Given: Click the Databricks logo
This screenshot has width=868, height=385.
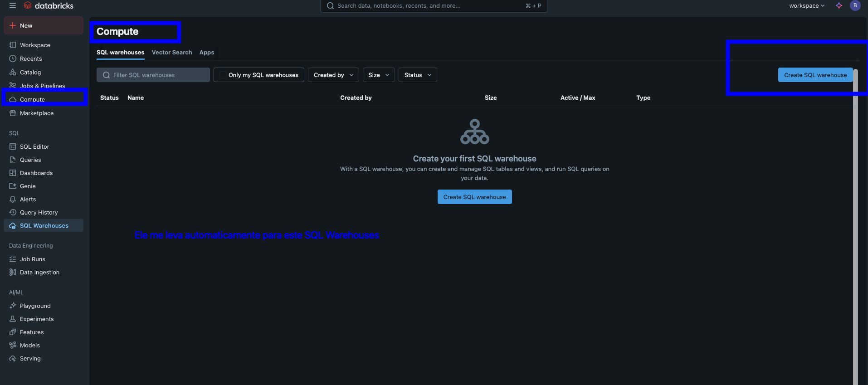Looking at the screenshot, I should (49, 5).
